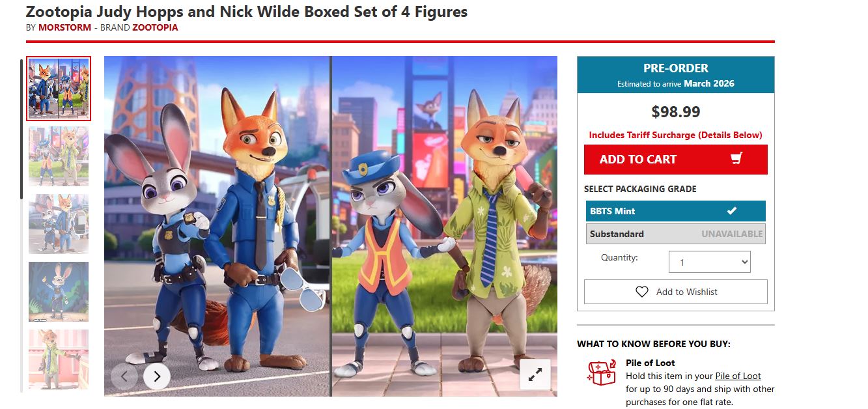Open the Quantity dropdown
Screen dimensions: 868x409
(709, 262)
